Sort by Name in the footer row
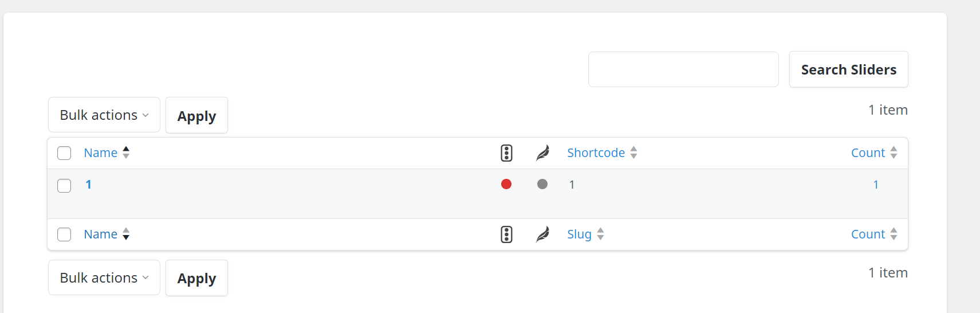 [101, 234]
